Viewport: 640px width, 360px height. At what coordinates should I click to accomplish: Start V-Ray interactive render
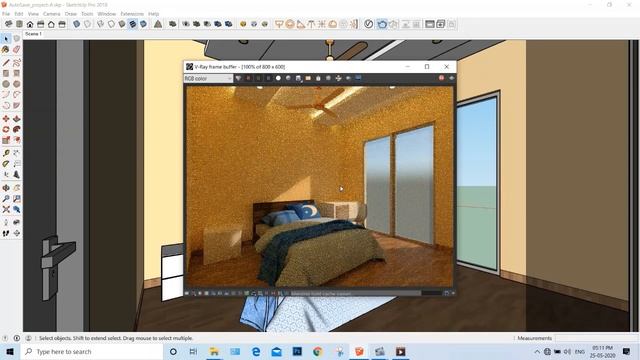[393, 24]
